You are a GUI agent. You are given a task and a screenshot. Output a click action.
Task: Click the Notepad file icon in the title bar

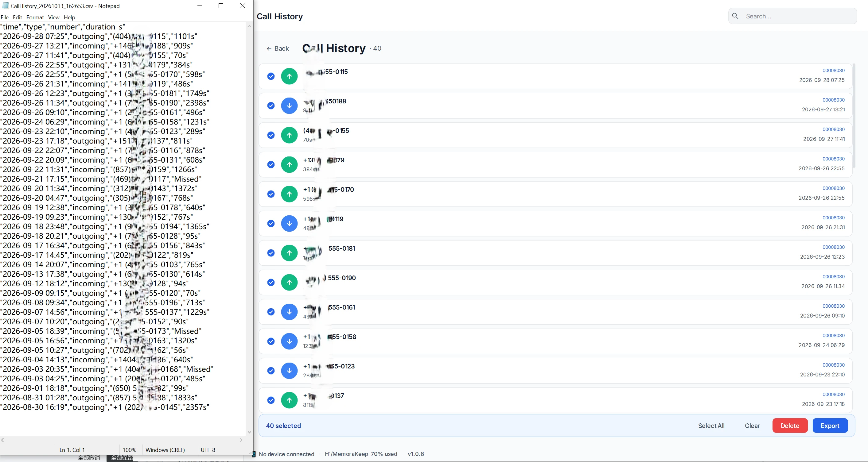pos(6,6)
